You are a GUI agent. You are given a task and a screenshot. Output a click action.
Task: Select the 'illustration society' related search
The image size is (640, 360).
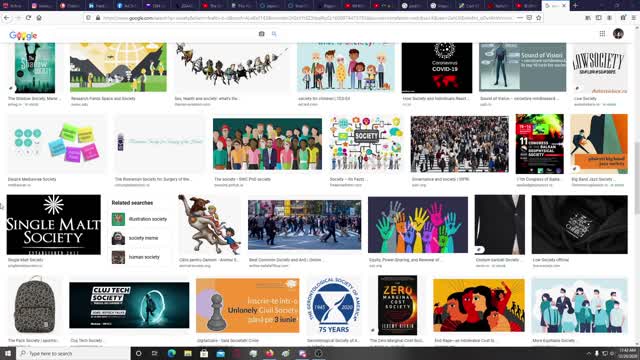tap(140, 219)
